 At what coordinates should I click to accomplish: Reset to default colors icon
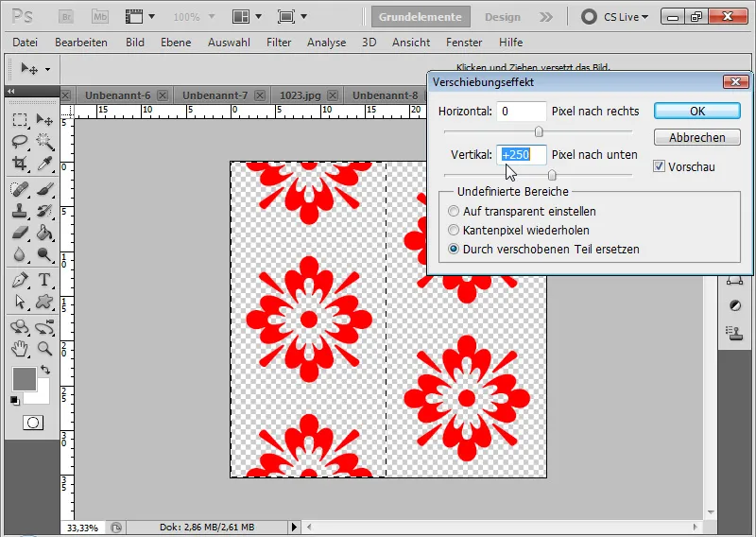[15, 401]
